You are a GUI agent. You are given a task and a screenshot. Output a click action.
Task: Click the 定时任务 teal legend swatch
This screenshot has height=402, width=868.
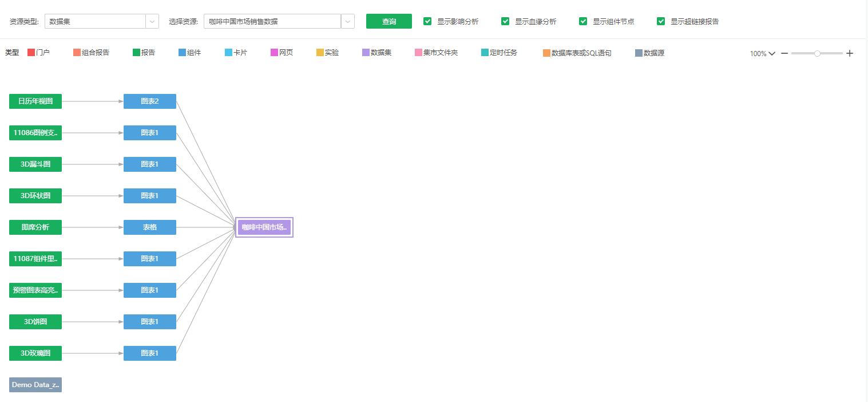coord(485,53)
